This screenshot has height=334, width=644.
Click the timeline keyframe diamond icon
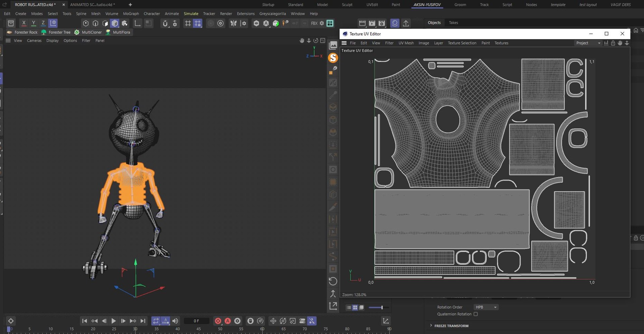(x=11, y=321)
